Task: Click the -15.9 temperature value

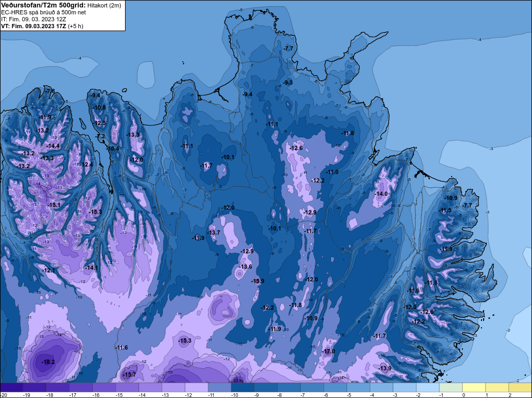Action: [x=257, y=281]
